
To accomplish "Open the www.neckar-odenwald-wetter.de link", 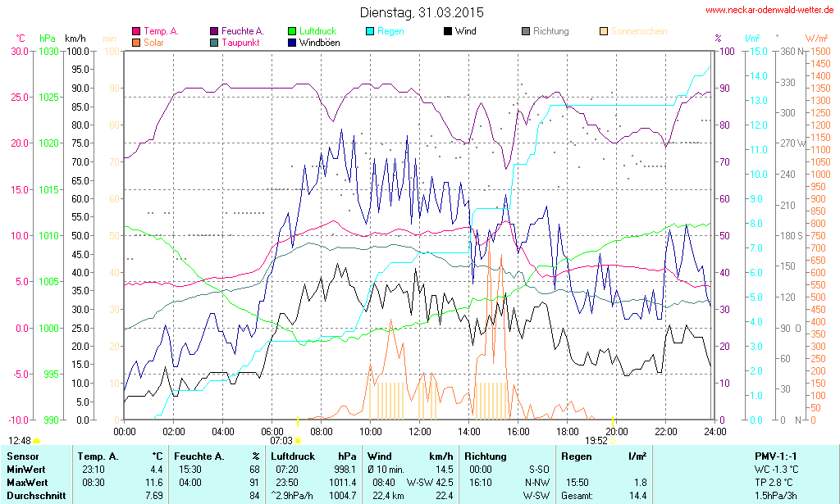I will pos(769,11).
